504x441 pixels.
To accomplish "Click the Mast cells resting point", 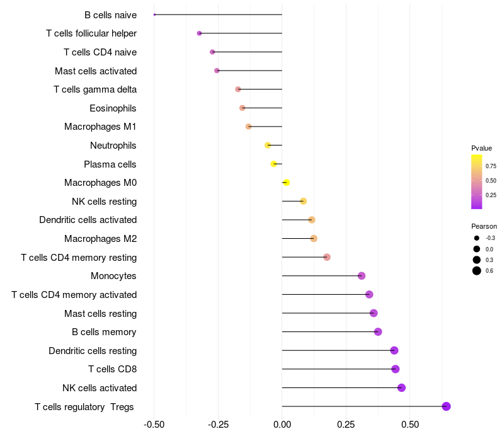I will point(374,313).
